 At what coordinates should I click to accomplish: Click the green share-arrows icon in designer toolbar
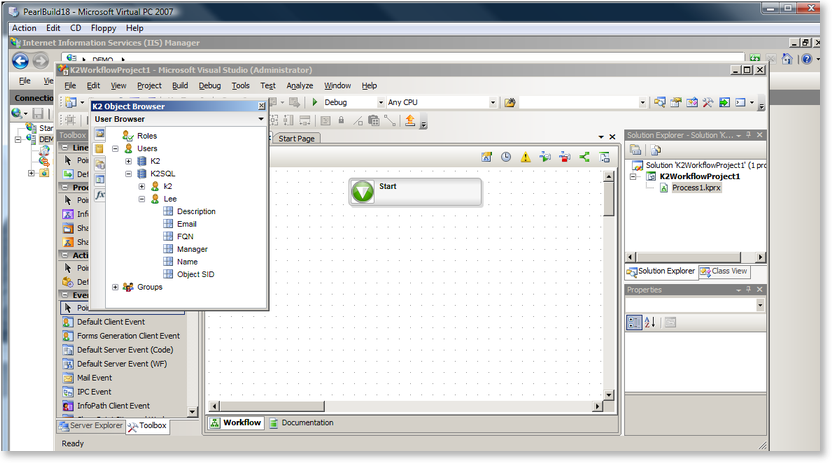(584, 157)
